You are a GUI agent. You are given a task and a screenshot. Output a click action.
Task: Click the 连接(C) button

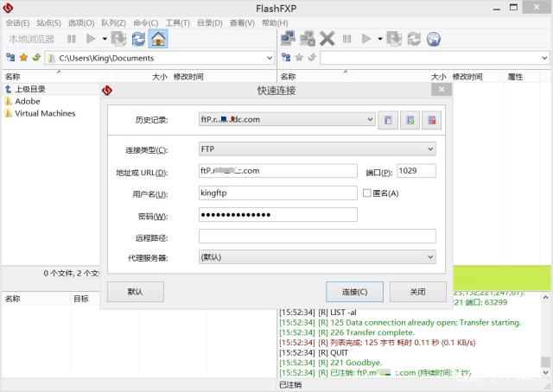point(354,292)
